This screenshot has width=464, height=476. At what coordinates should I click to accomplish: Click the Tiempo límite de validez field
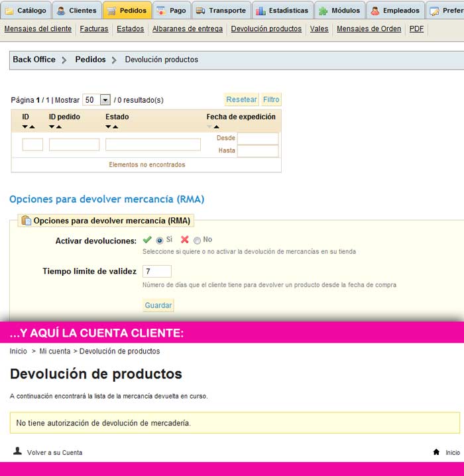[157, 271]
